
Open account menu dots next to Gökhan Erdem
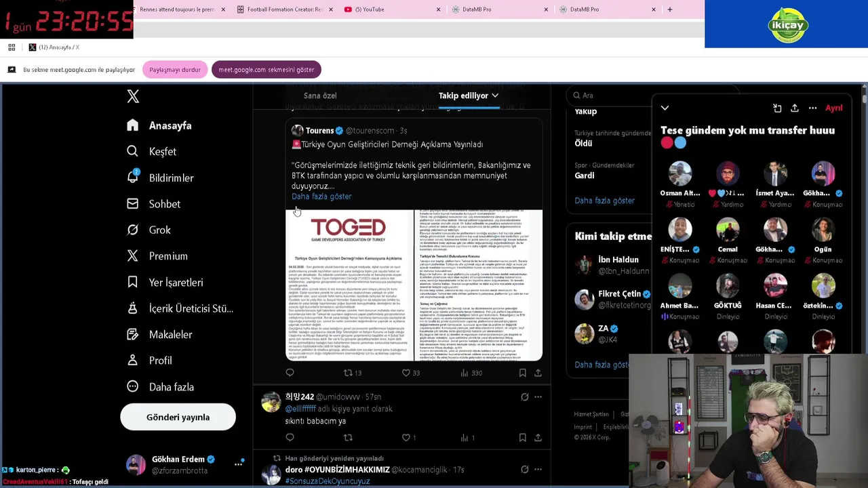[238, 464]
